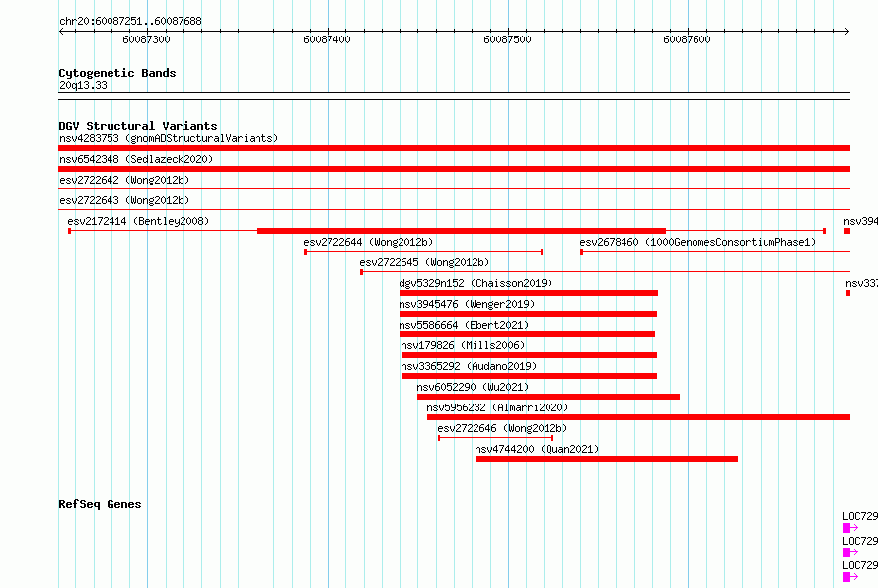The height and width of the screenshot is (588, 878).
Task: Click the DGV Structural Variants track title
Action: pyautogui.click(x=138, y=126)
